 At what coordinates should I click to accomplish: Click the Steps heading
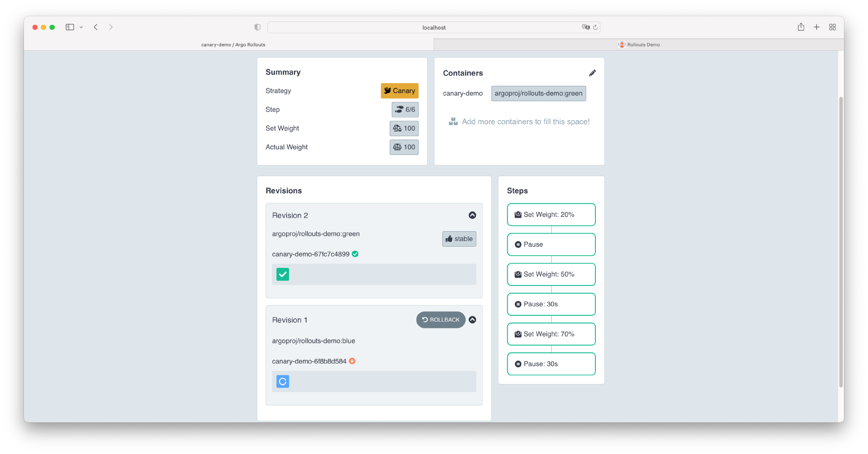(x=518, y=191)
